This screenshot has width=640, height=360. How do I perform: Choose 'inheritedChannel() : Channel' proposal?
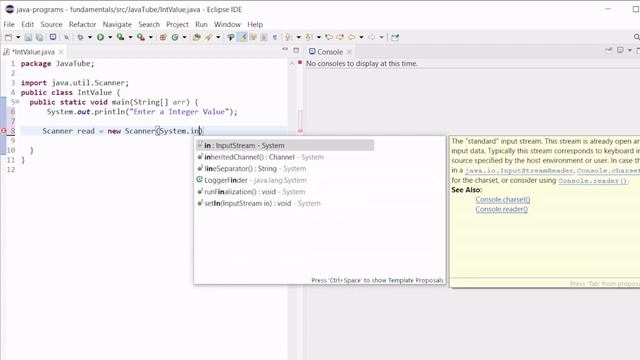click(264, 157)
